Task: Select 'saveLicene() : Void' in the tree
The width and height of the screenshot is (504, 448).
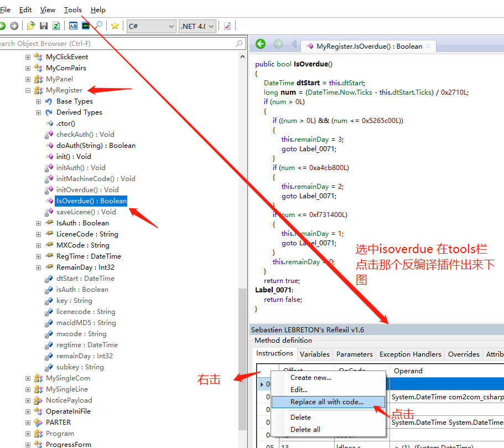Action: click(86, 212)
